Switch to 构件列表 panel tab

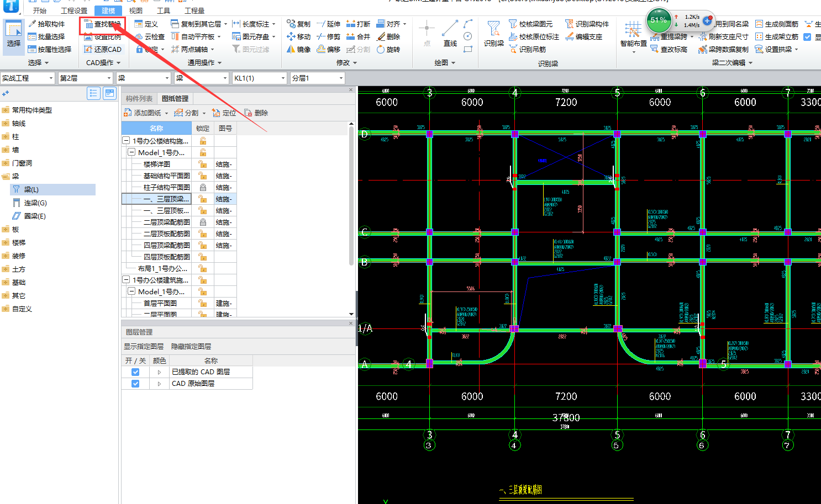[139, 98]
